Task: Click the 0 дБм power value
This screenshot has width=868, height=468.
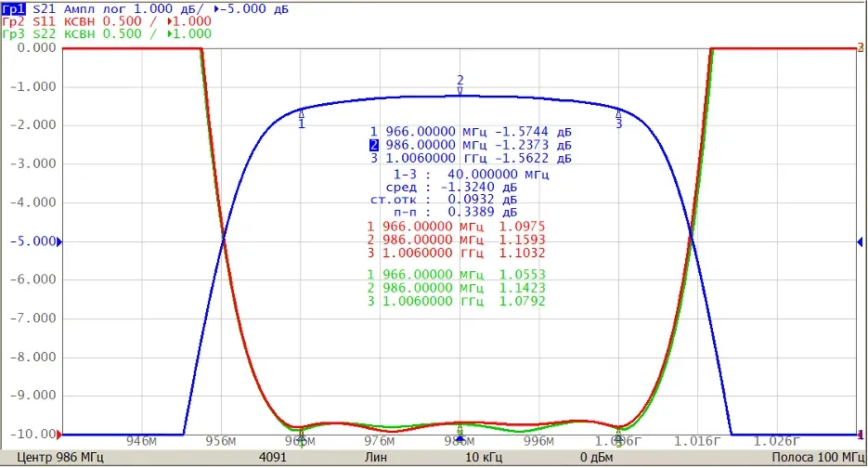Action: click(x=596, y=458)
